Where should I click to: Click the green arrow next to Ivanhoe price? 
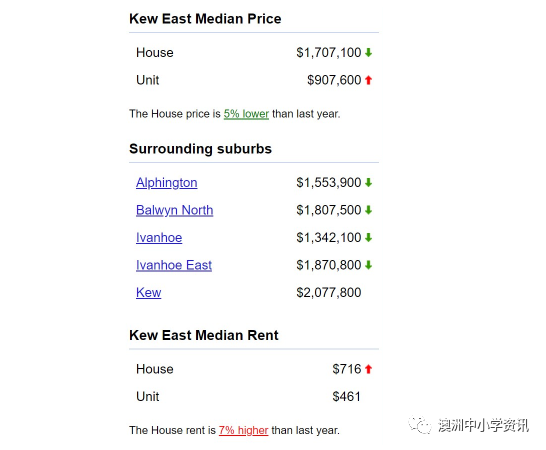click(368, 238)
